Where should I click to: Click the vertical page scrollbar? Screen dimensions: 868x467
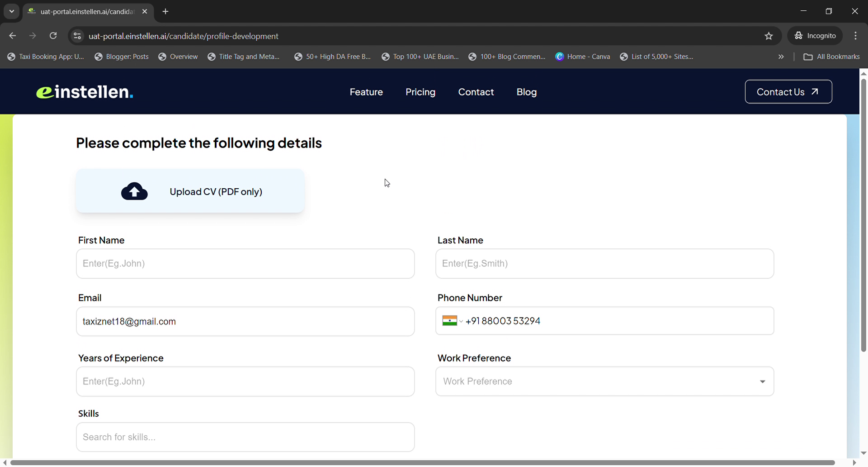[863, 215]
